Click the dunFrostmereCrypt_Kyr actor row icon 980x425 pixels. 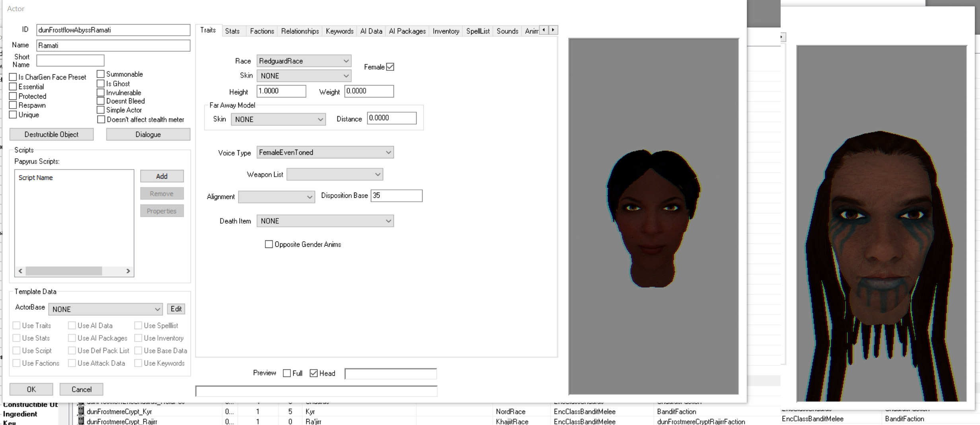[81, 411]
